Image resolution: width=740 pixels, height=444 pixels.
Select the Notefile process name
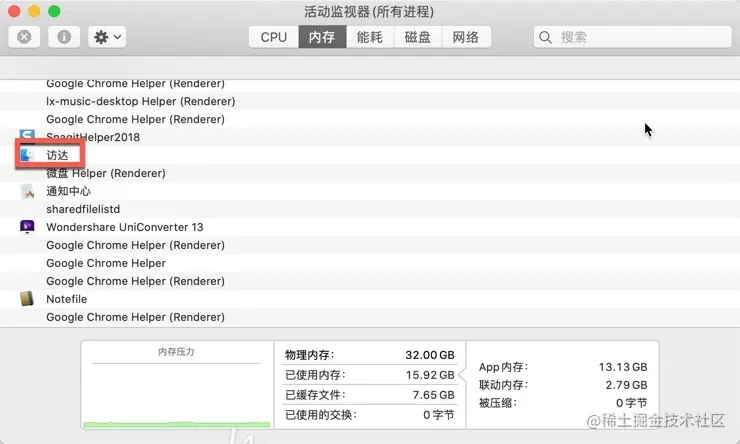pos(67,299)
